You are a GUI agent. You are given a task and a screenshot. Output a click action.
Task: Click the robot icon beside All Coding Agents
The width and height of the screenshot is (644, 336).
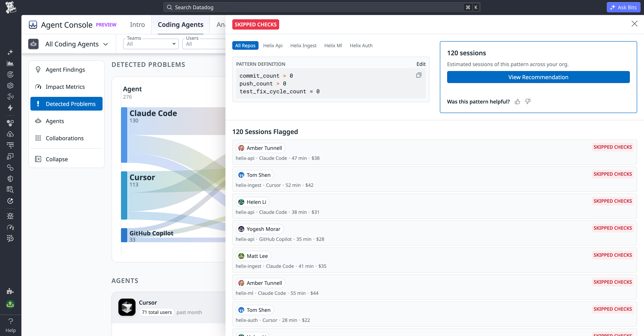coord(33,44)
